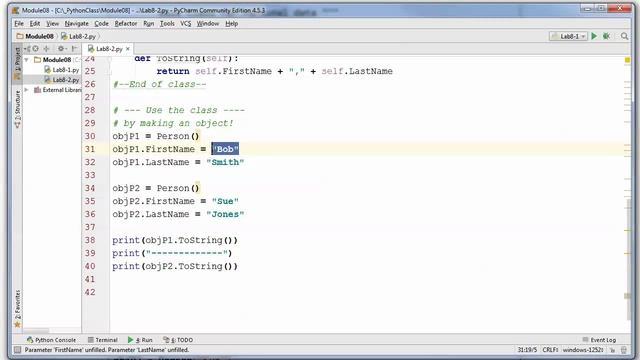Open the Terminal tool window

103,340
